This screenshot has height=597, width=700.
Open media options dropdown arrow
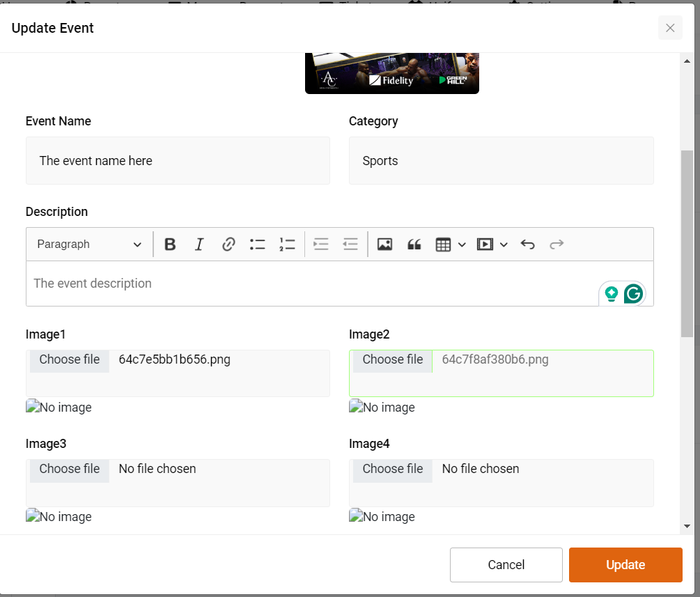tap(504, 245)
